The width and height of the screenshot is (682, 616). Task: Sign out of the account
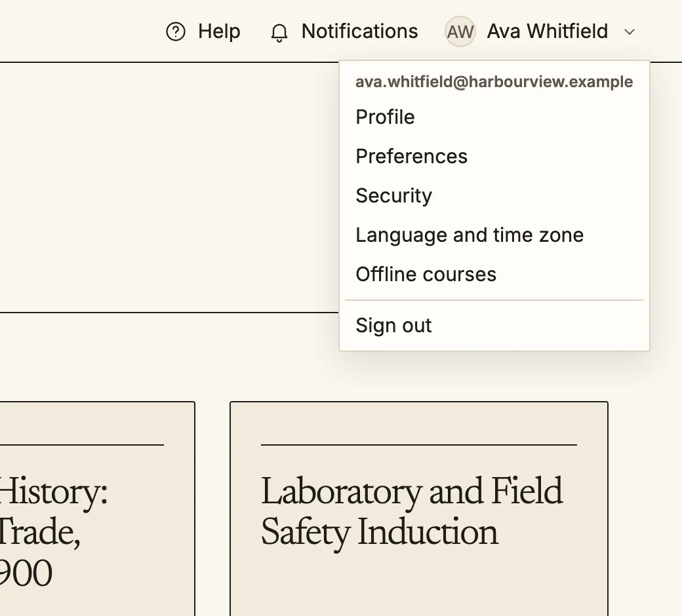point(494,325)
